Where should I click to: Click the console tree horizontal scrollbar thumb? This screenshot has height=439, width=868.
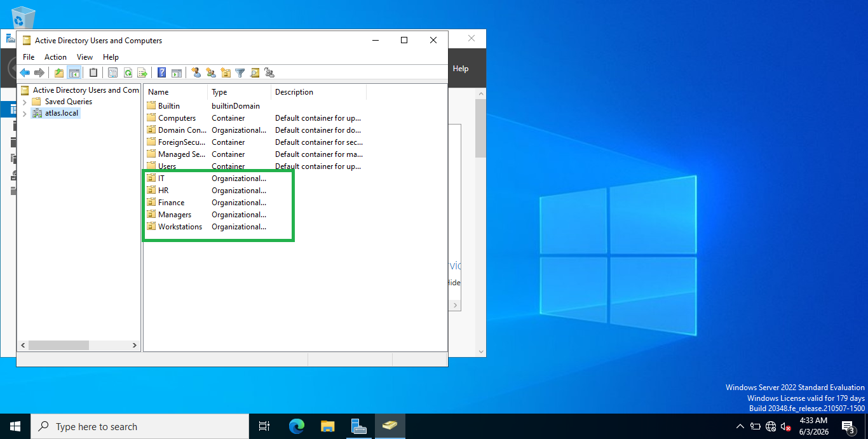click(x=58, y=346)
